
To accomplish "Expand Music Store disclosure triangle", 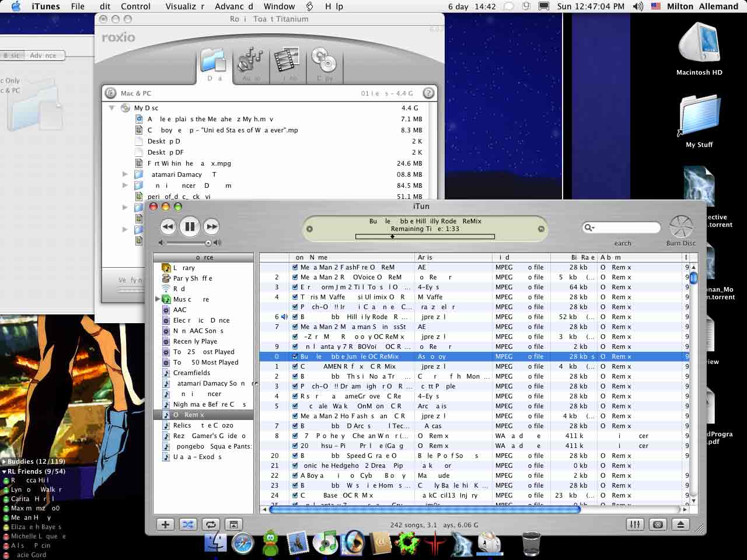I will (157, 299).
